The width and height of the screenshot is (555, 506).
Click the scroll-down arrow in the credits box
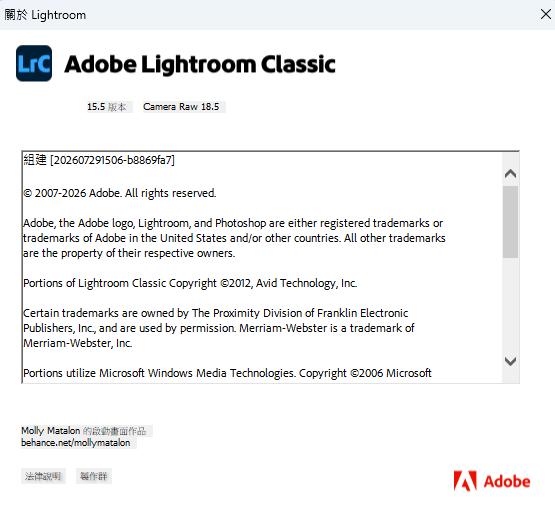(x=510, y=361)
